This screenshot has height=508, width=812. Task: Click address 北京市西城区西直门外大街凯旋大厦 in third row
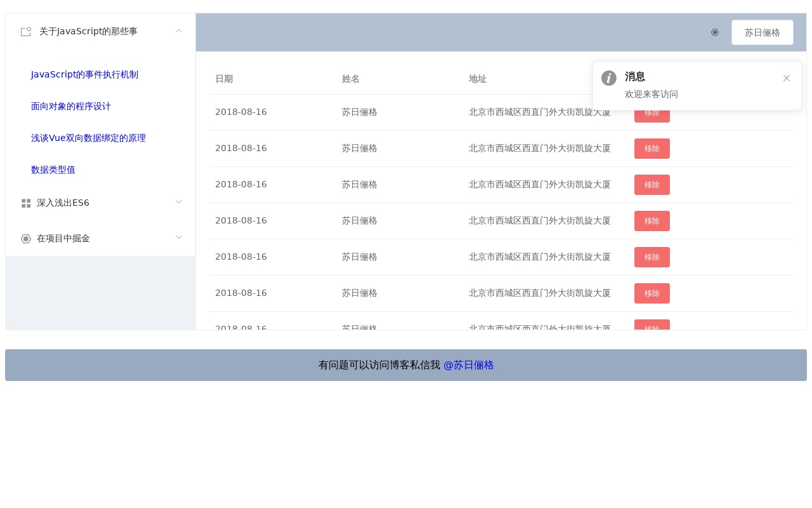coord(540,184)
